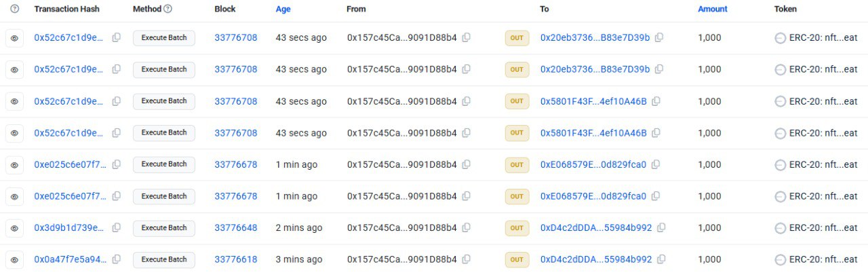Copy transaction hash 0x0a47f7e5a94 using copy icon
Viewport: 868px width, 275px height.
[x=117, y=259]
